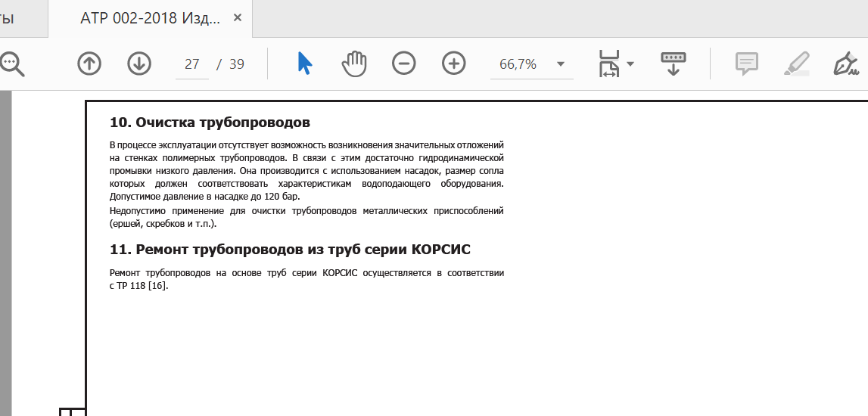This screenshot has height=416, width=868.
Task: Open the sign document pen tool
Action: pyautogui.click(x=846, y=64)
